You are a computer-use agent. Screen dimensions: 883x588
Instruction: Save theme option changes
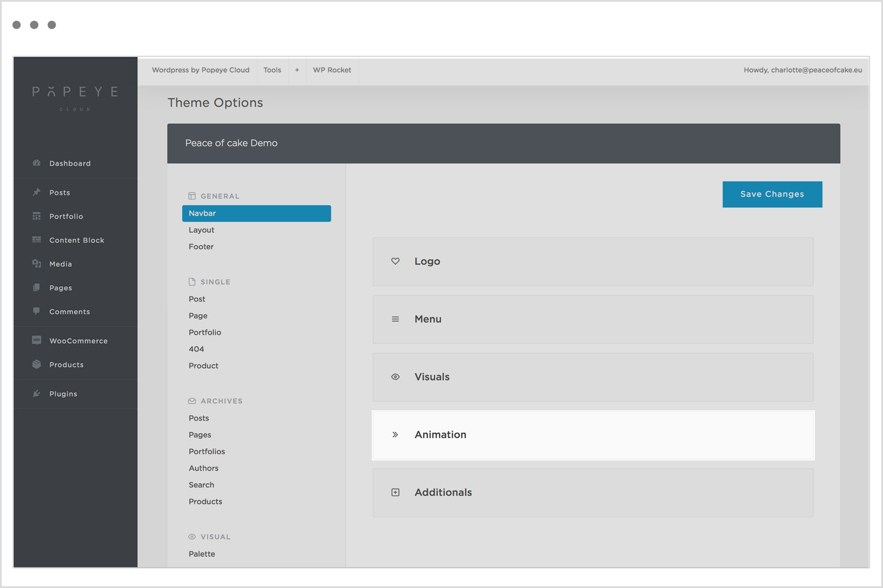772,194
